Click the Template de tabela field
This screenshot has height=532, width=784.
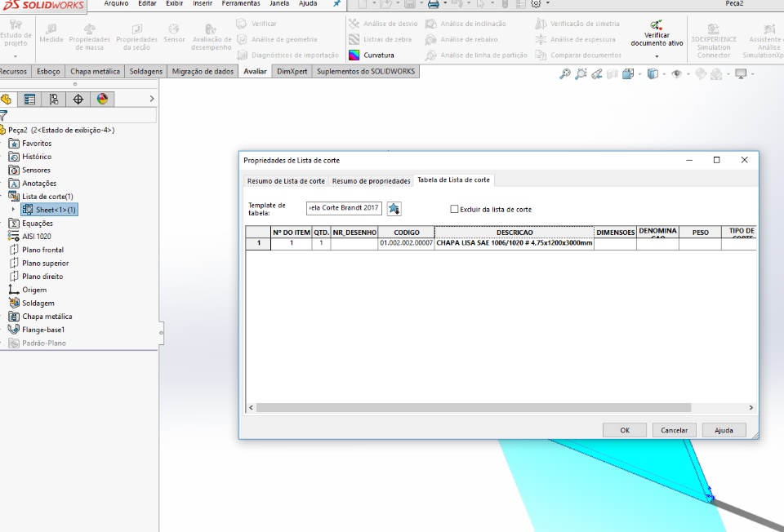click(x=344, y=208)
